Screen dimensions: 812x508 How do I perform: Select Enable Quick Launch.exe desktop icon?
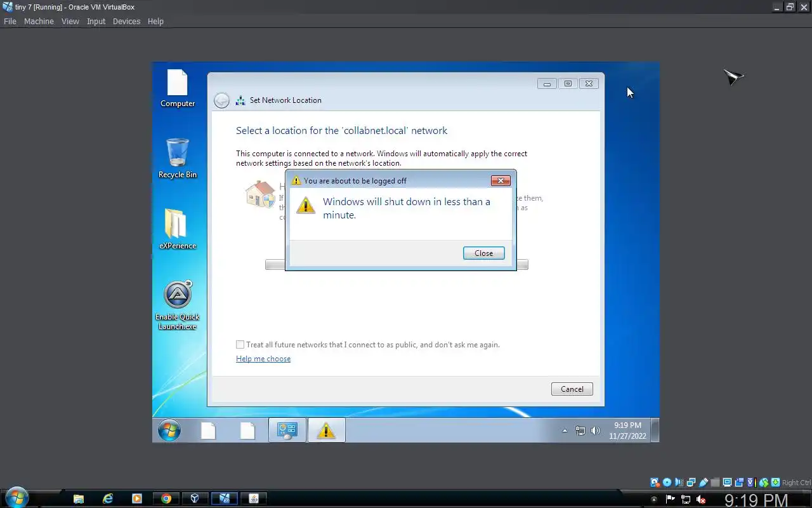point(178,305)
